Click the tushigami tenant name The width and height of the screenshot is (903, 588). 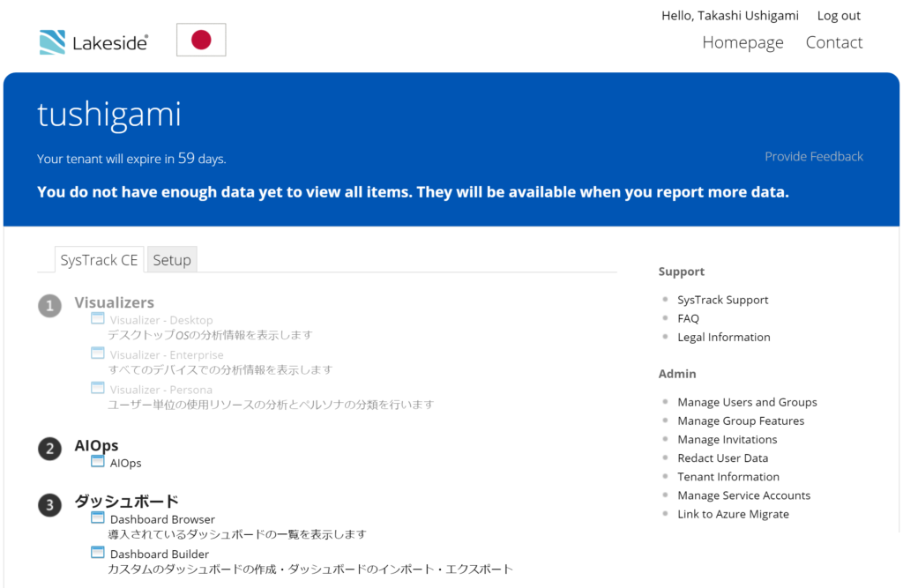pos(109,115)
